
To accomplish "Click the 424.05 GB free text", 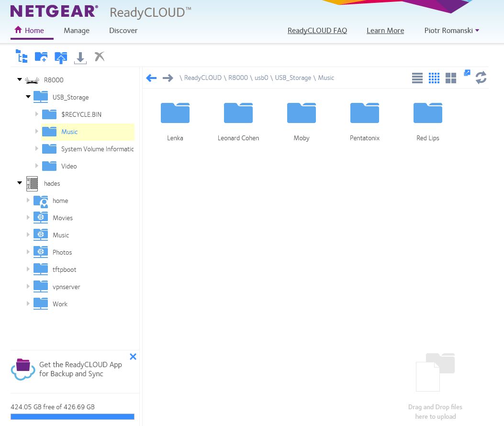I will (53, 407).
